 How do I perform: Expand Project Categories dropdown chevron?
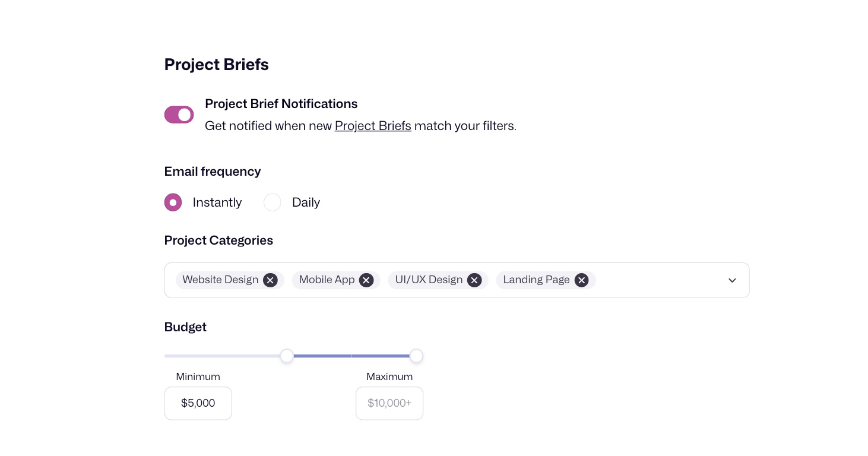click(732, 280)
